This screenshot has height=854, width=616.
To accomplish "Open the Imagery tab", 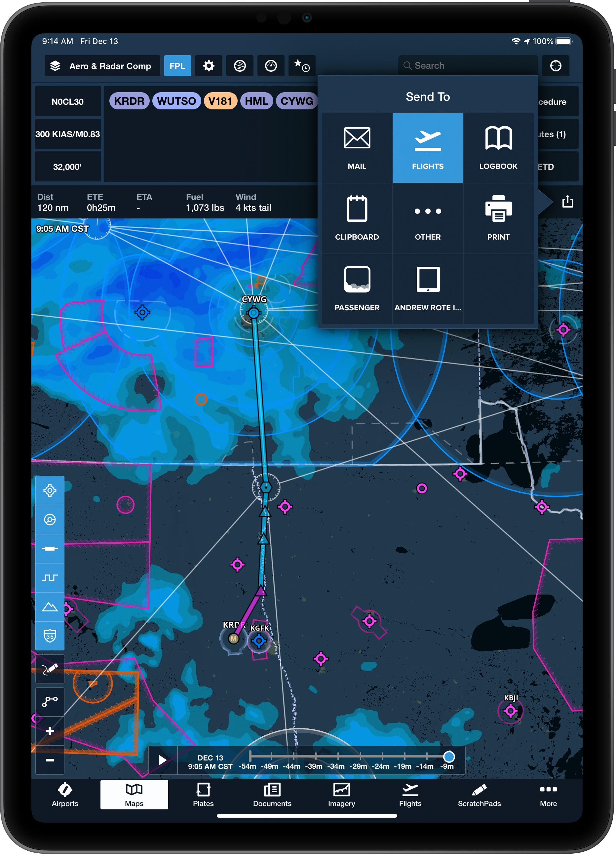I will 341,795.
